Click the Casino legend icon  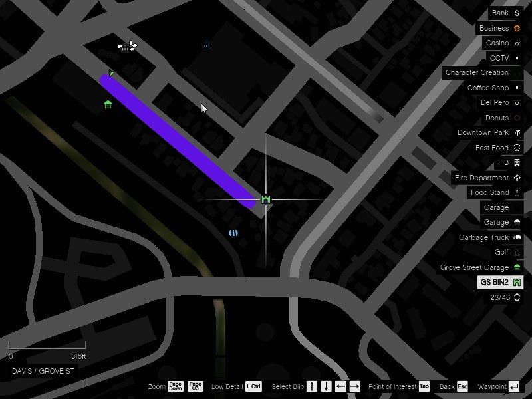point(517,43)
